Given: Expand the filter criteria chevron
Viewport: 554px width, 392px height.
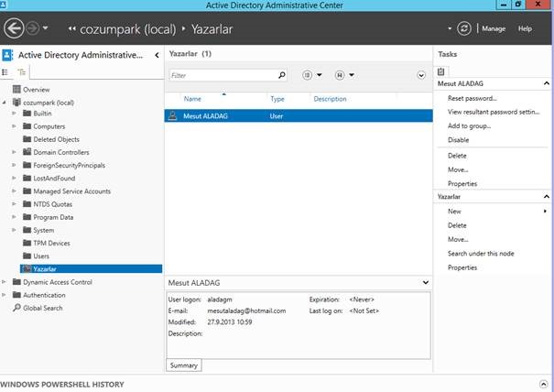Looking at the screenshot, I should (x=421, y=75).
